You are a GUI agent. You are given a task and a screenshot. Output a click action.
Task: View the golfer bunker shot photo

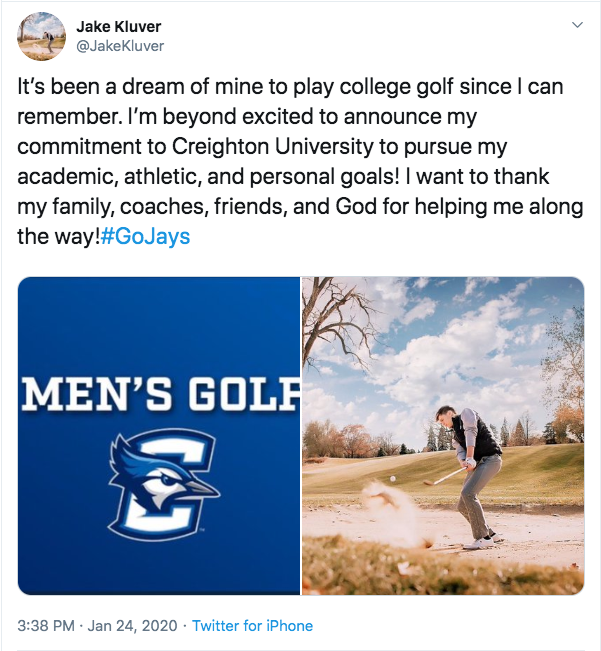click(x=443, y=435)
